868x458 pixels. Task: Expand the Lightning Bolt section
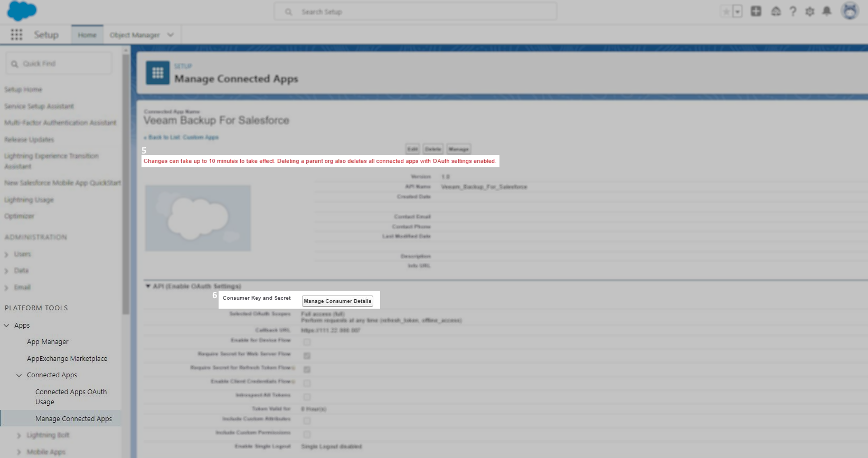(x=19, y=436)
